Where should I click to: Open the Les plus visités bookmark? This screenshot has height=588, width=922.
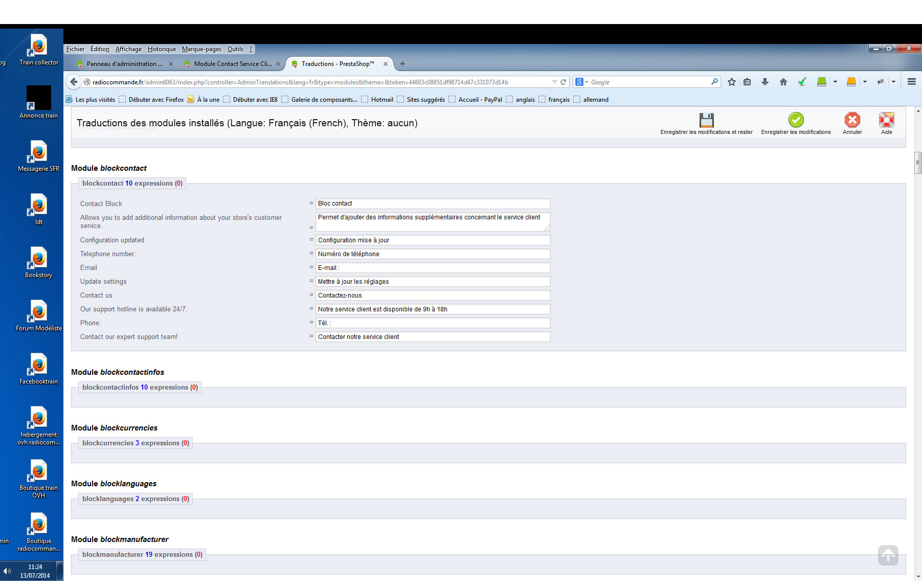tap(91, 100)
